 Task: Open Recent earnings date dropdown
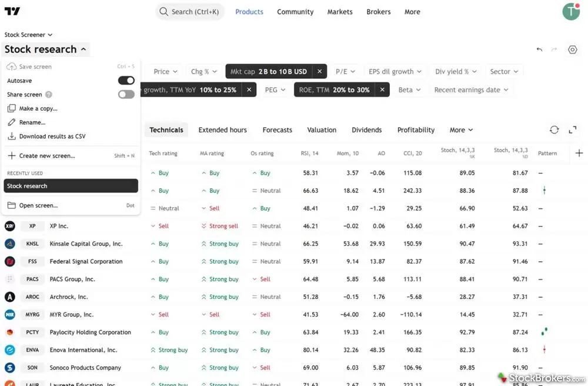(471, 89)
